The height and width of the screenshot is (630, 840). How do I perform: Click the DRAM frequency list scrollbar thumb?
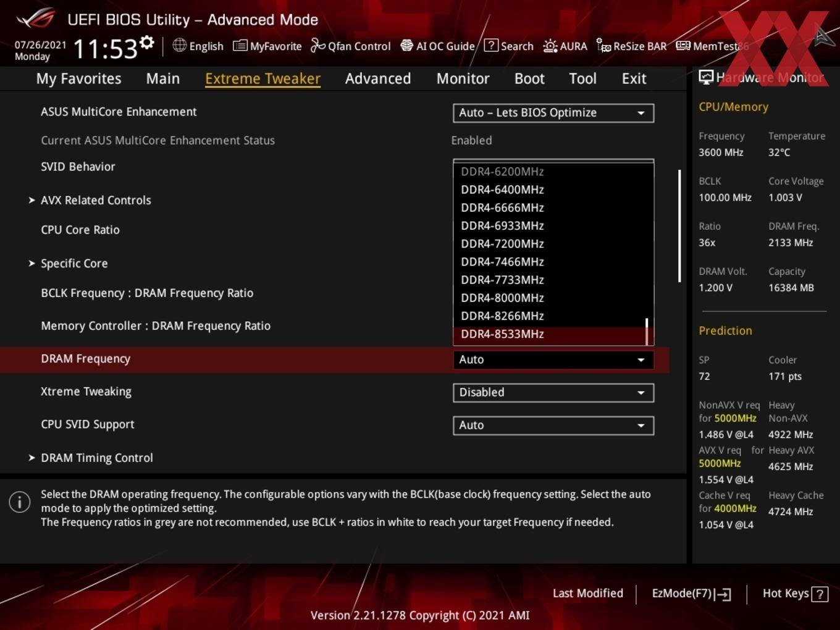tap(647, 332)
